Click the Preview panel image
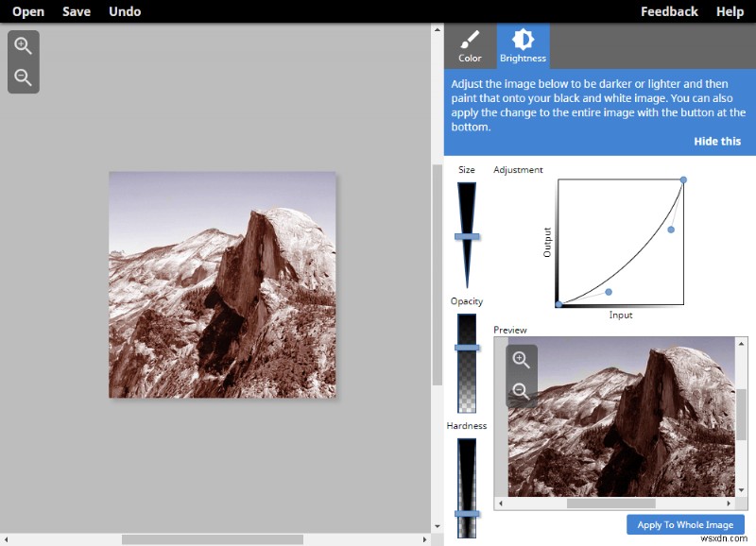 click(622, 417)
